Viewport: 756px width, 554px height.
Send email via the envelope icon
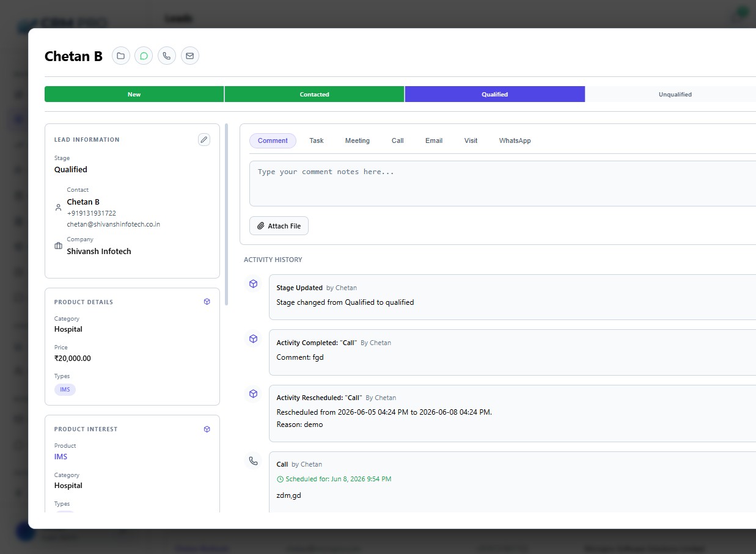coord(190,56)
